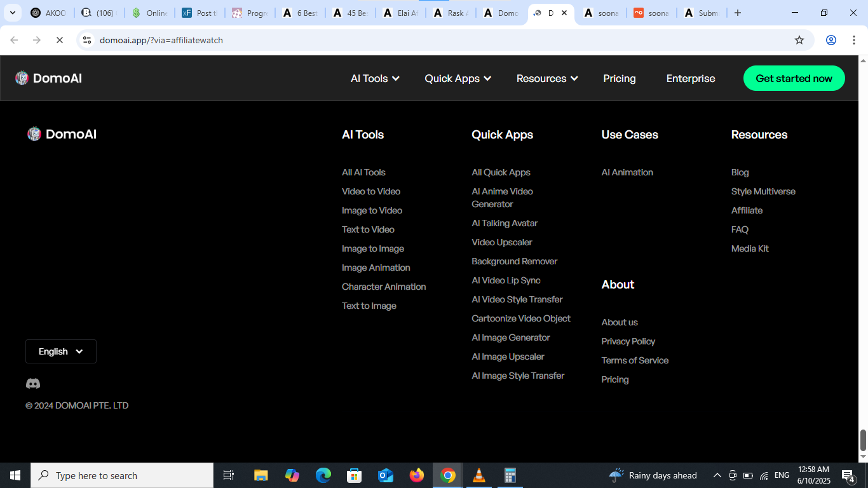The image size is (868, 488).
Task: Switch to the Rask browser tab
Action: coord(450,13)
